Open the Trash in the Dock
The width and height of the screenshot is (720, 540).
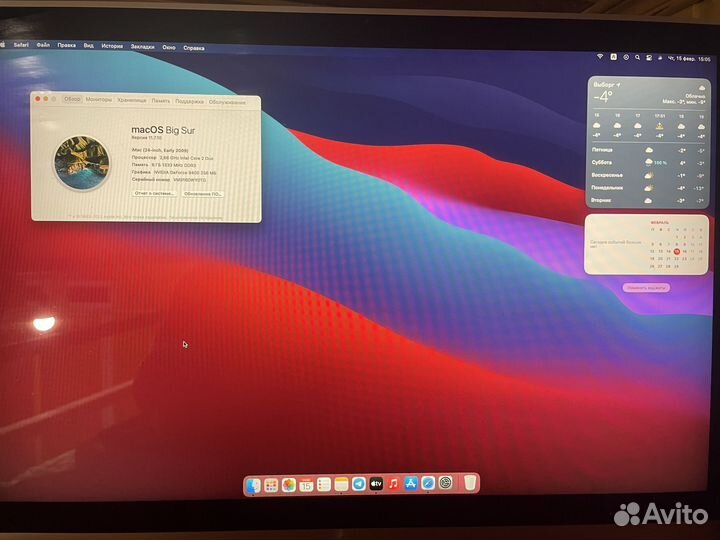470,483
